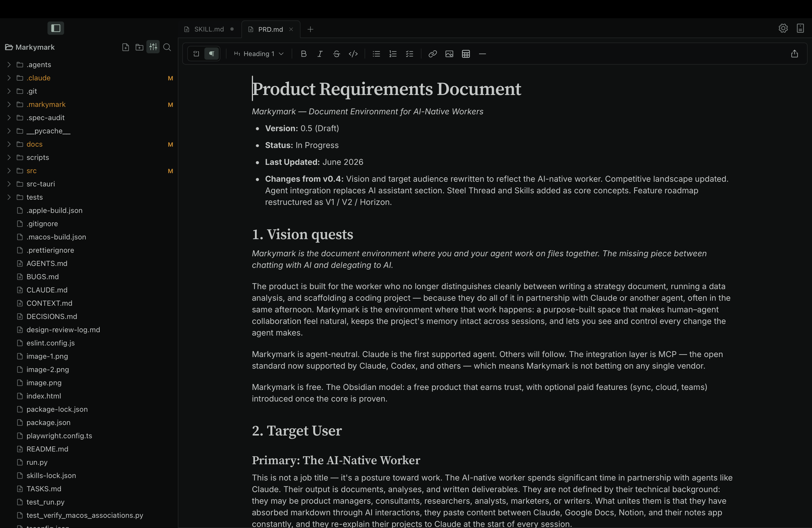The height and width of the screenshot is (528, 812).
Task: Create a new file in Markymark
Action: [126, 47]
